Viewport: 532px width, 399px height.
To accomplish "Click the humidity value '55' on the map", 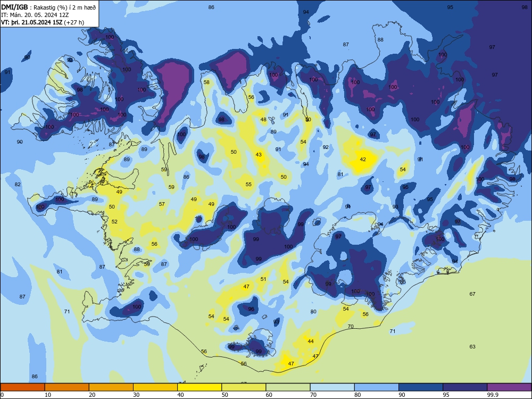I will 248,184.
